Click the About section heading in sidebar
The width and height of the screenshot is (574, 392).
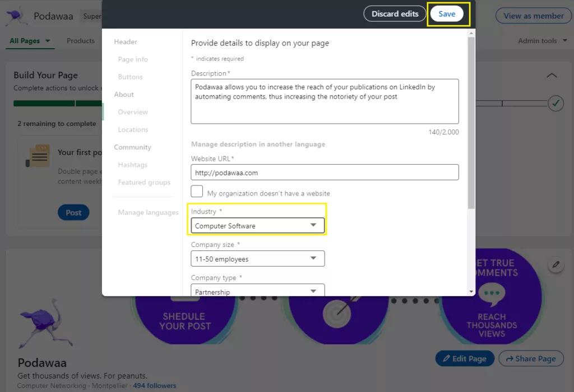tap(124, 94)
